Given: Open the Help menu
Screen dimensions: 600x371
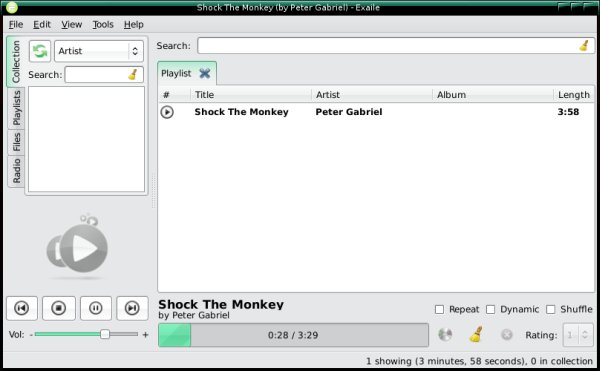Looking at the screenshot, I should pyautogui.click(x=134, y=24).
